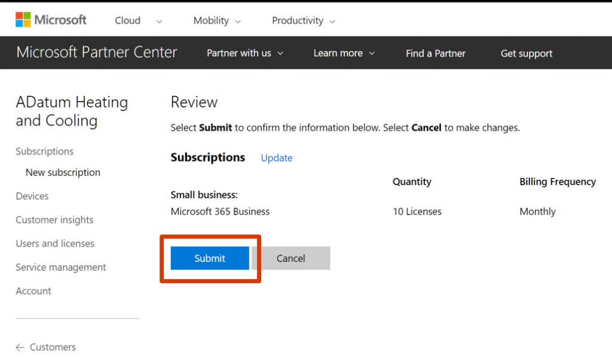612x364 pixels.
Task: Go to Microsoft Partner Center home
Action: coord(96,52)
